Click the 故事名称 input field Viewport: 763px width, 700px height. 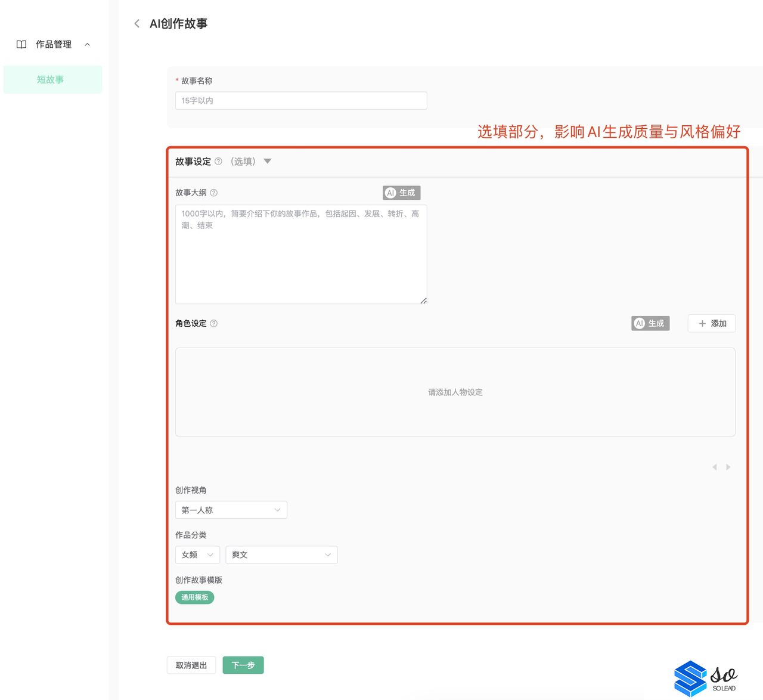[301, 101]
